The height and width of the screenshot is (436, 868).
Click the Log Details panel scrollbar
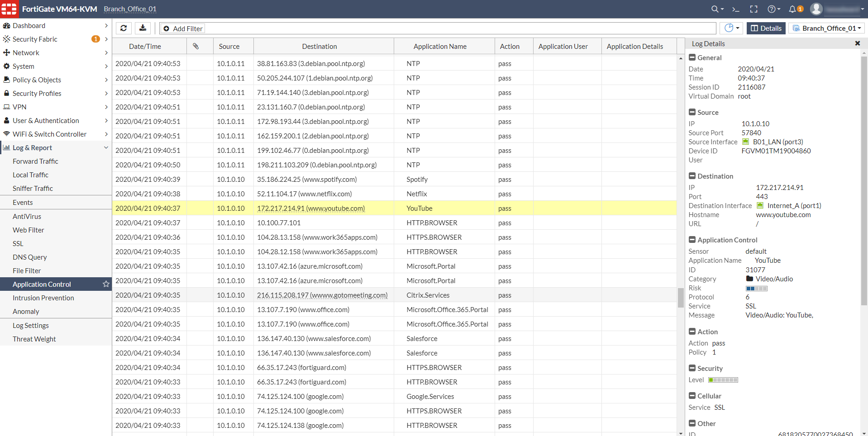[x=864, y=181]
